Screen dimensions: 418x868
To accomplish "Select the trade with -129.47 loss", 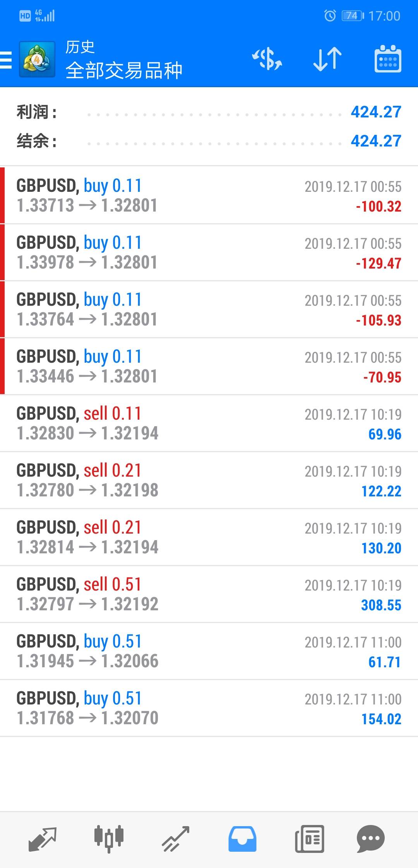I will [209, 253].
